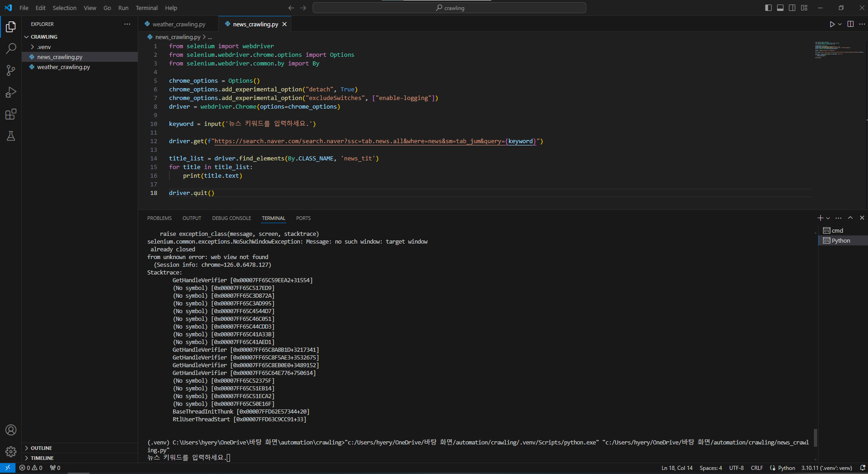Open run button dropdown arrow

pos(840,24)
